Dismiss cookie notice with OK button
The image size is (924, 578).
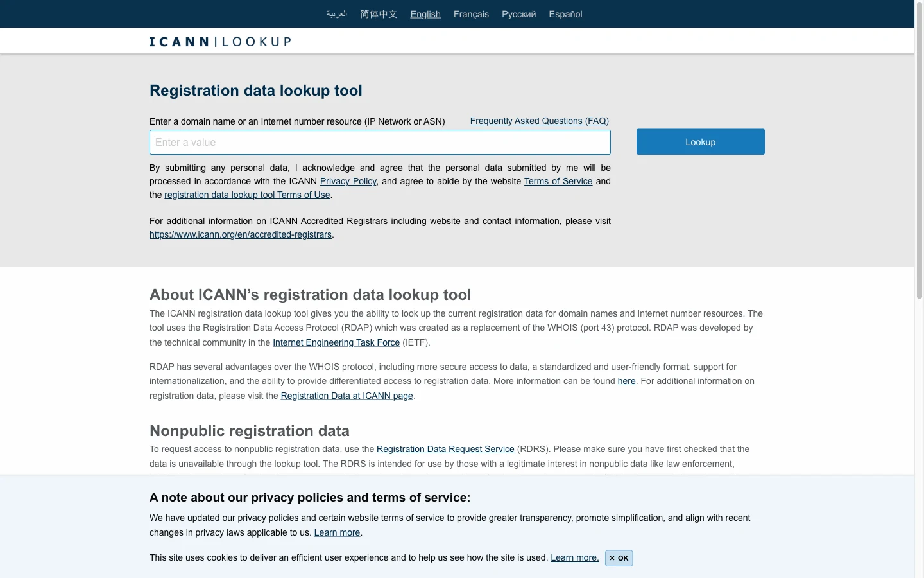click(619, 558)
